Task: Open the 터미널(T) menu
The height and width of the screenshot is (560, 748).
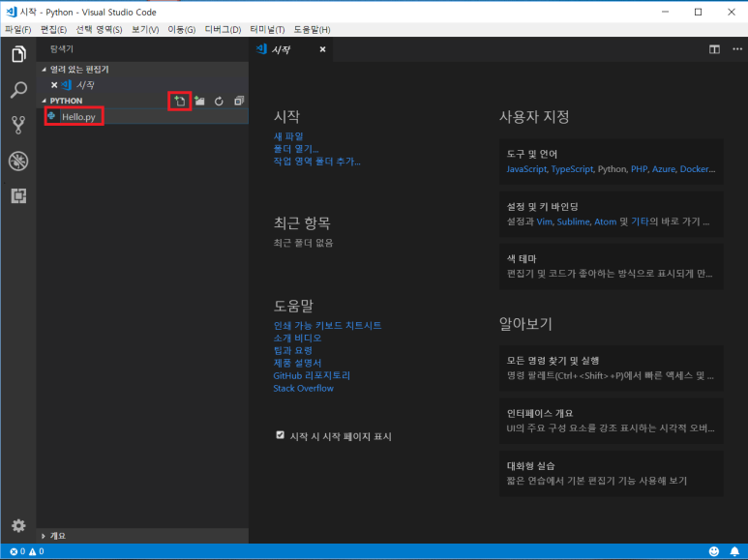Action: coord(267,30)
